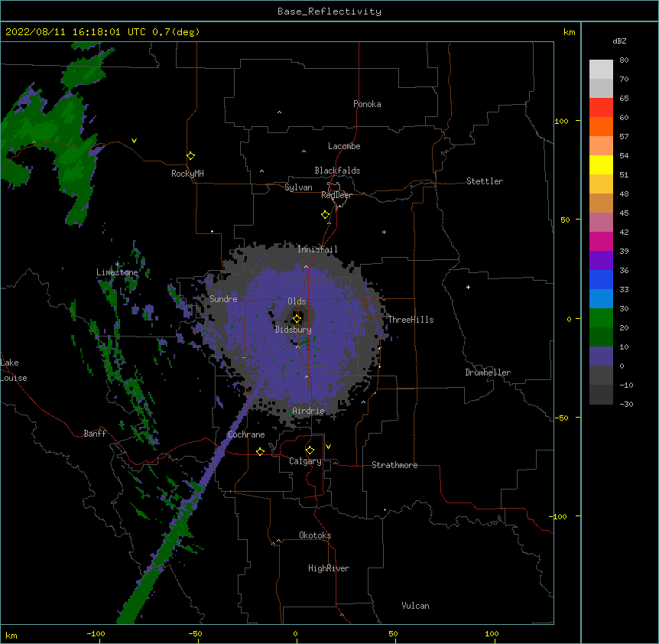Click the Olds town label

(x=297, y=301)
